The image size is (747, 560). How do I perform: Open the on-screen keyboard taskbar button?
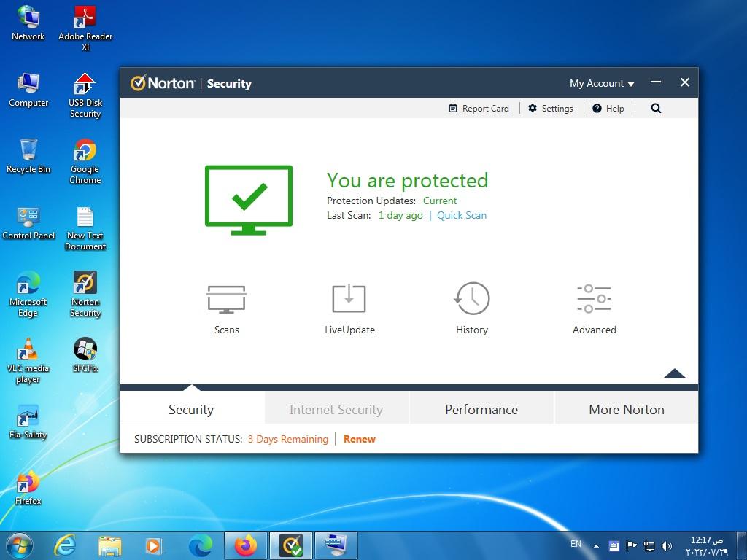coord(336,545)
